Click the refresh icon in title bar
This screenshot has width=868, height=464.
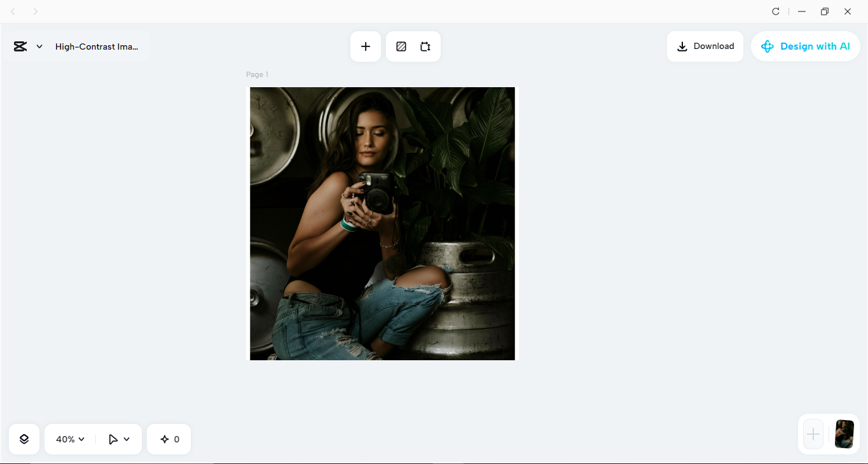click(776, 11)
